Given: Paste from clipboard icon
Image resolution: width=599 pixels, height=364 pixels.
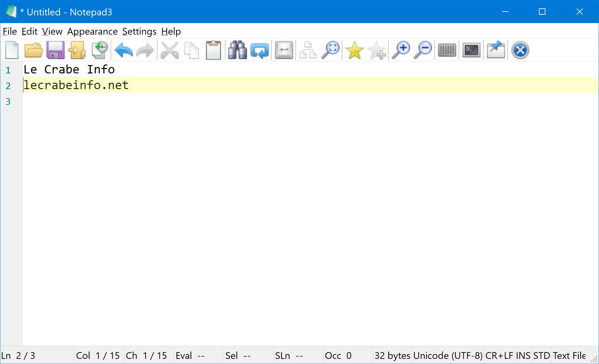Looking at the screenshot, I should pyautogui.click(x=213, y=50).
